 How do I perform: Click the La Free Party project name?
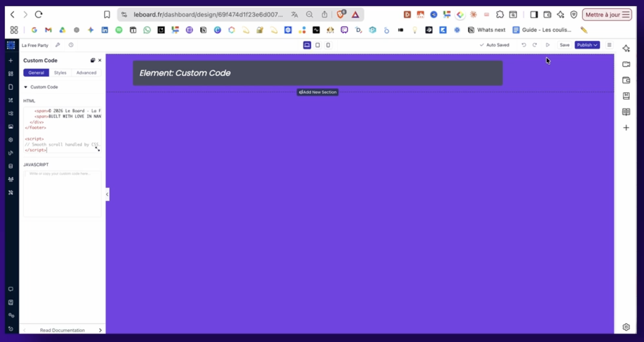(35, 45)
